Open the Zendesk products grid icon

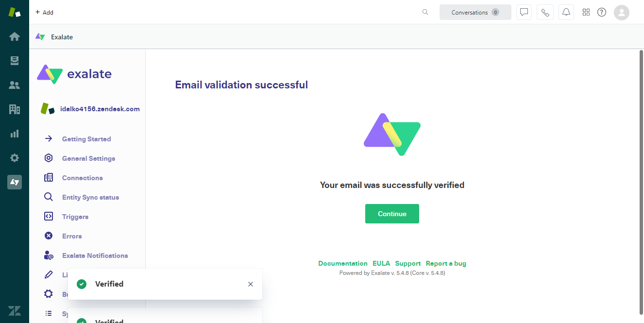(x=586, y=12)
